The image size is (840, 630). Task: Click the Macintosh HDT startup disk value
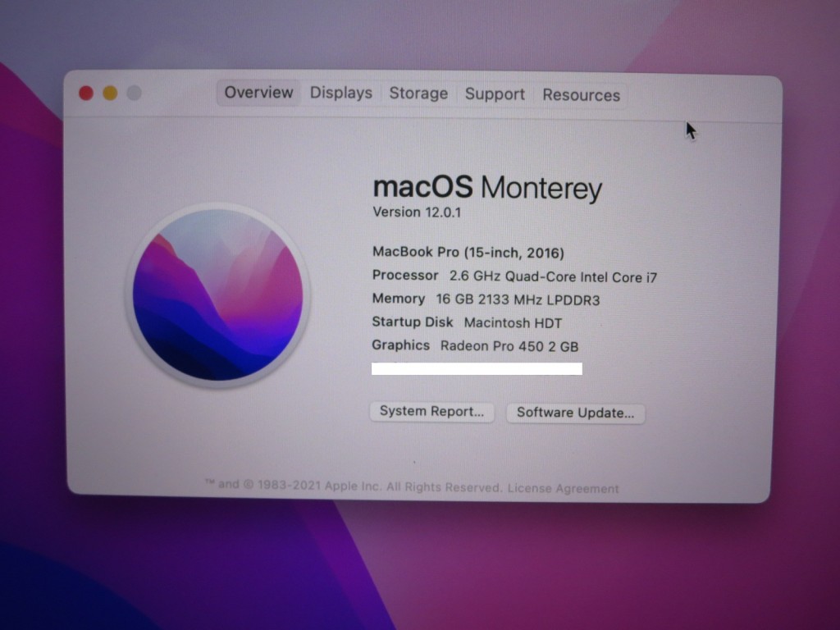tap(513, 323)
